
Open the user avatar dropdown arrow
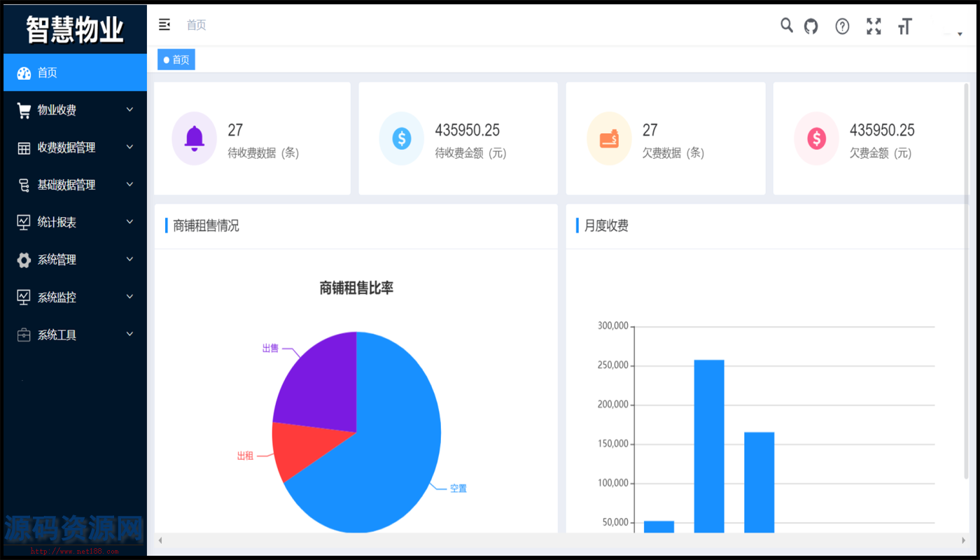point(960,34)
